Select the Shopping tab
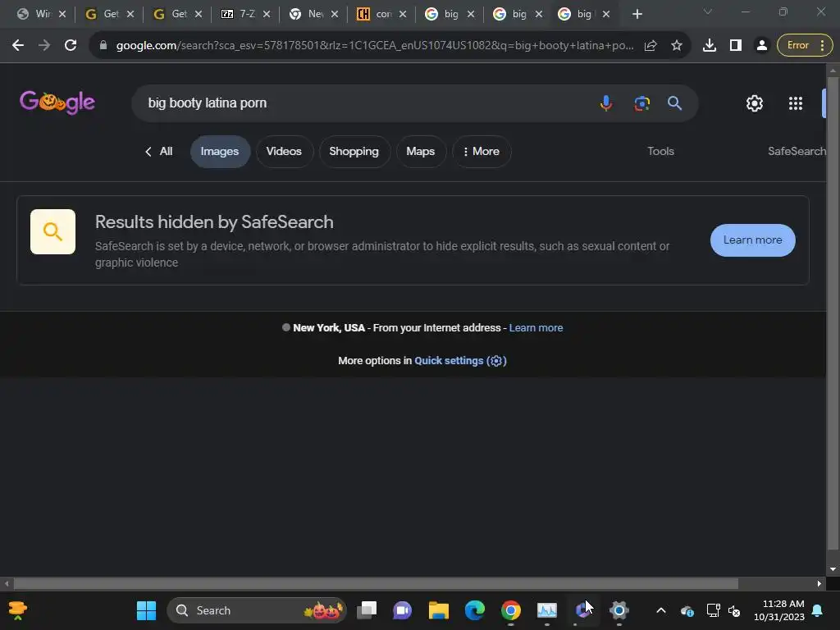Screen dimensions: 840x630 (354, 152)
